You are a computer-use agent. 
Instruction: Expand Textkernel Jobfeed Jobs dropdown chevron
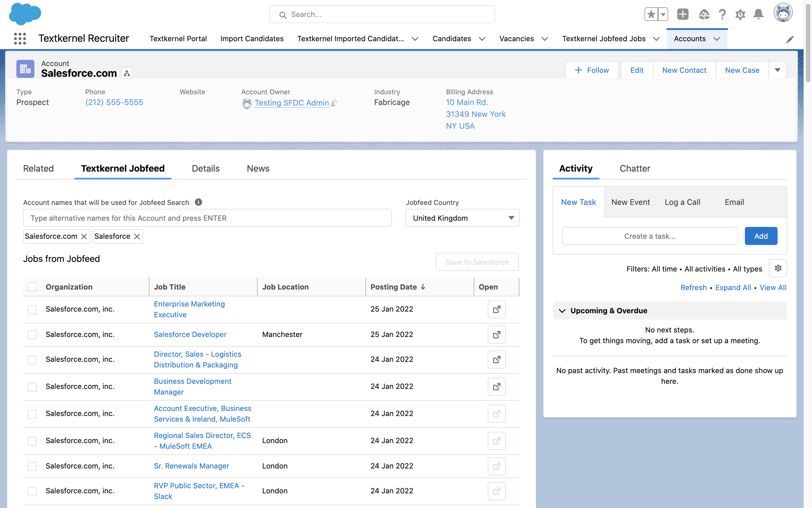pyautogui.click(x=656, y=39)
